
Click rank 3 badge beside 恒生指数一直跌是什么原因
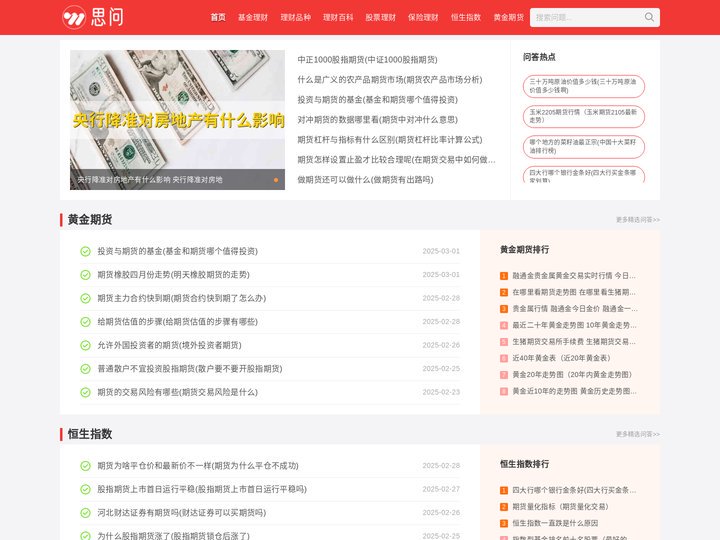(x=504, y=523)
